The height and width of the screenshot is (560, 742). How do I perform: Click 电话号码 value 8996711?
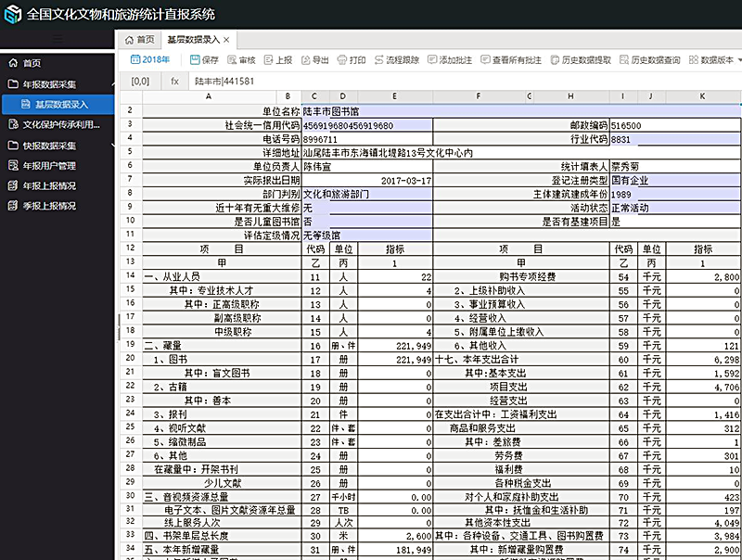pos(366,139)
